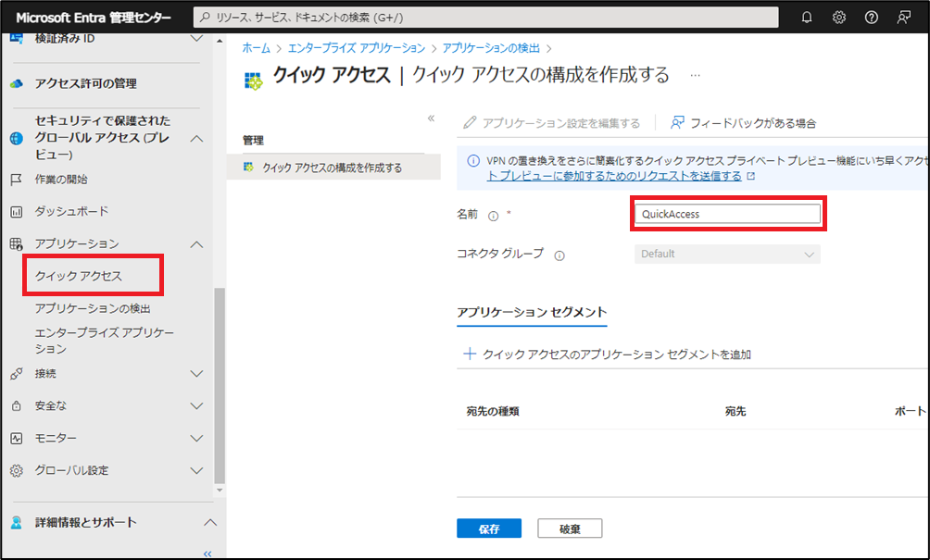The height and width of the screenshot is (560, 930).
Task: Open アクセス許可の管理 in the sidebar
Action: (x=85, y=83)
